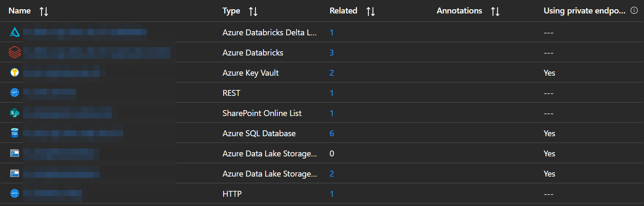Sort by Annotations column arrows

point(495,11)
